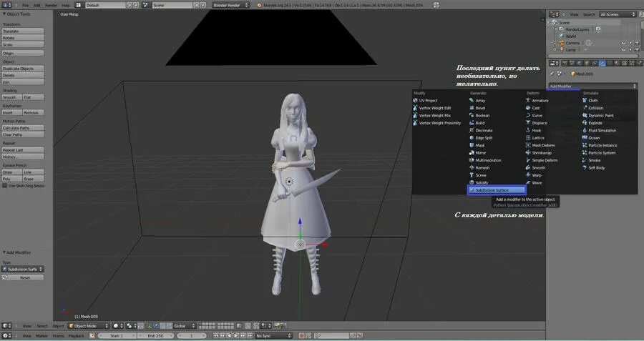Click the End 250 frame field
Image resolution: width=644 pixels, height=341 pixels.
tap(157, 336)
